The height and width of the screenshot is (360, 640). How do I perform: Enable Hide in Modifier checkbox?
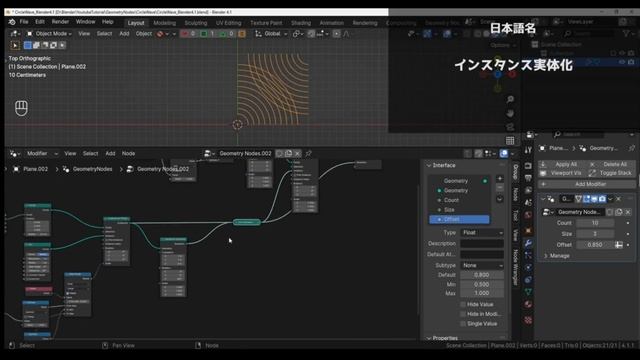click(463, 314)
